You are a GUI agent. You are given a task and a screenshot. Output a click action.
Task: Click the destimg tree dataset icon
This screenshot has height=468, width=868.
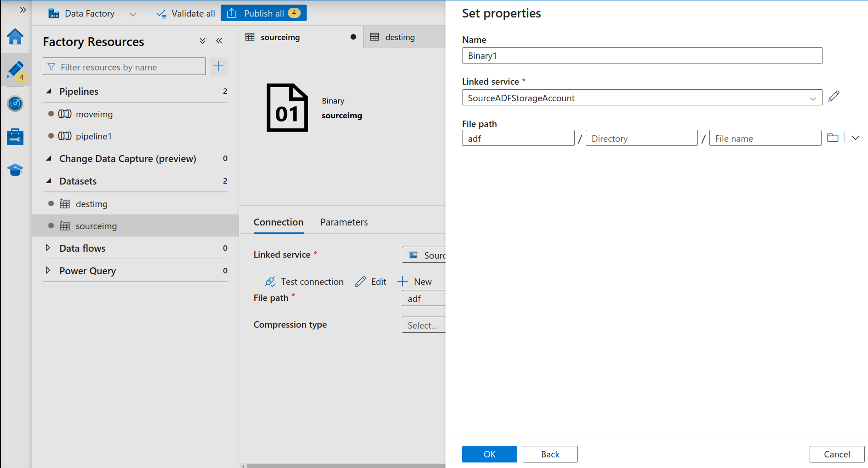pos(65,204)
